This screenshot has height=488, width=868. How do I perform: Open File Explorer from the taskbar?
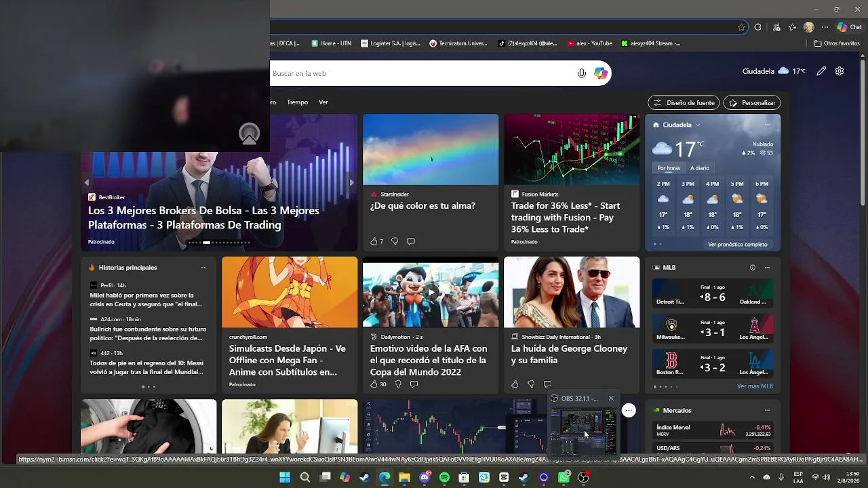click(x=404, y=477)
